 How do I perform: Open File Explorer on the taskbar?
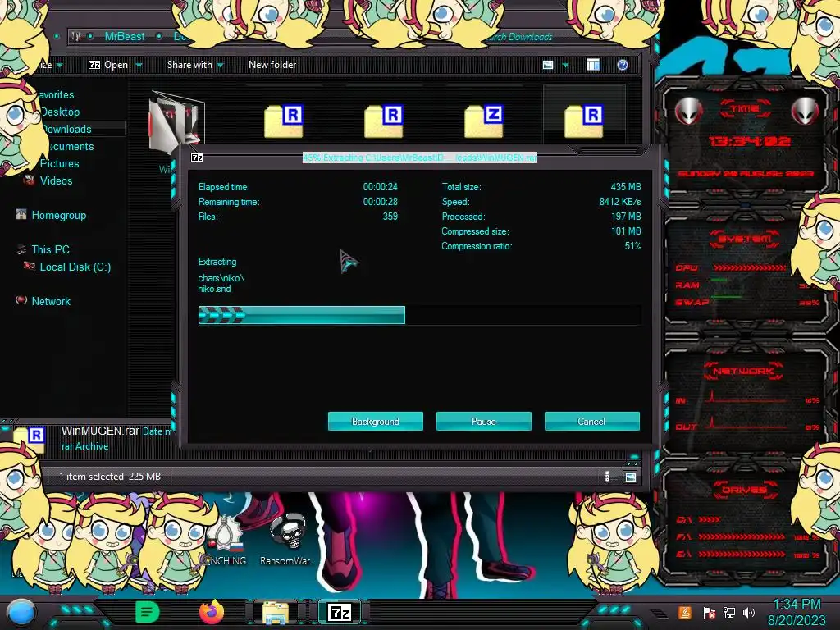pos(276,612)
